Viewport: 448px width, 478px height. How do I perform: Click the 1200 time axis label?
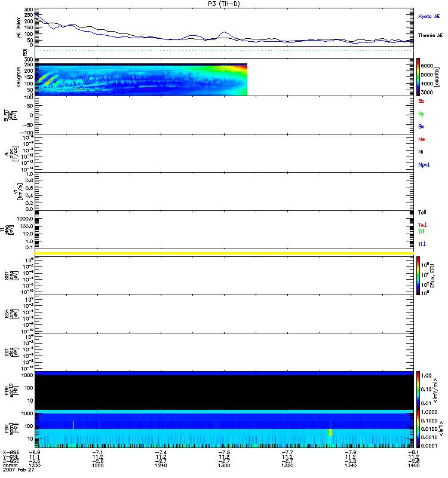pyautogui.click(x=35, y=465)
